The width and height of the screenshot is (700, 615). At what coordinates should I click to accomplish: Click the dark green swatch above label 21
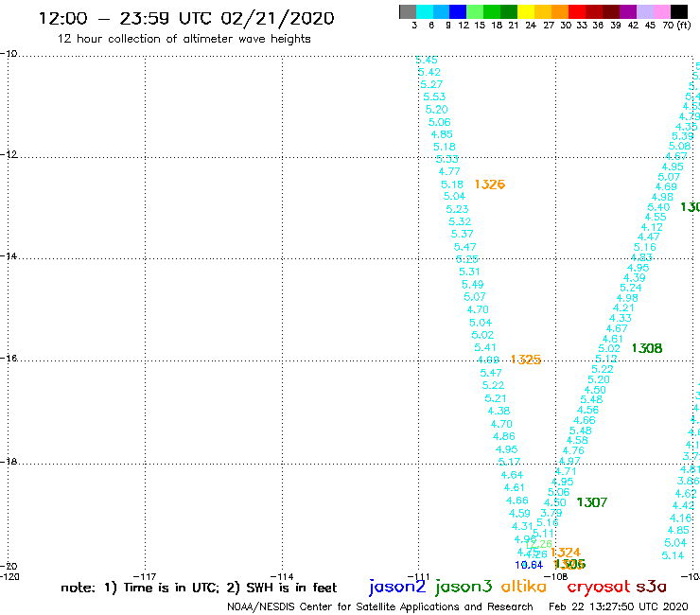(509, 11)
